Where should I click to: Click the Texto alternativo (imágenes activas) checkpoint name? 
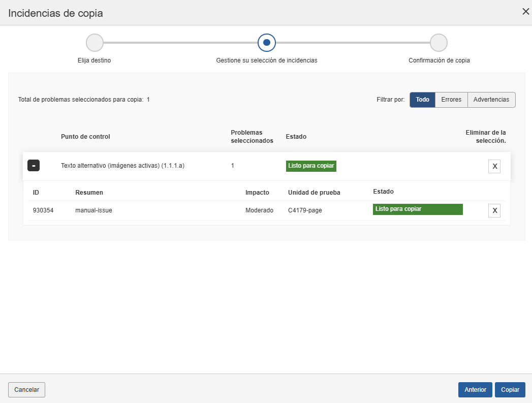tap(122, 166)
